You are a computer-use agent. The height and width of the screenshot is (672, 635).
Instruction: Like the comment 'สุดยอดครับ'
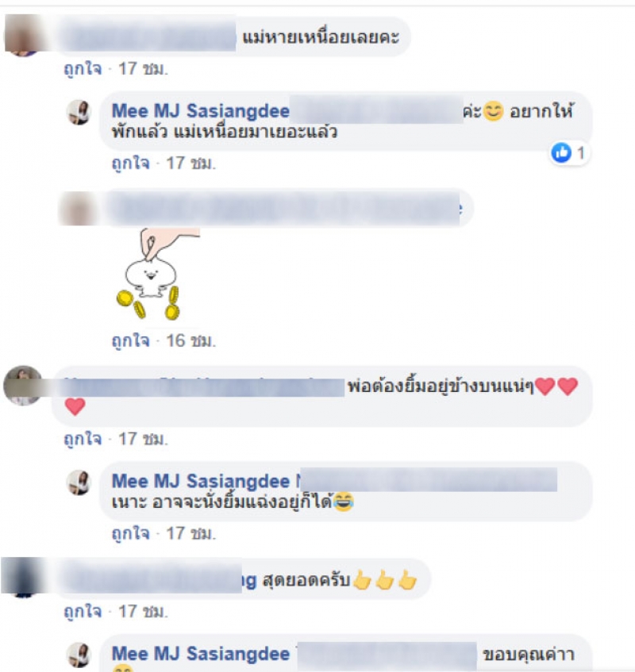(83, 611)
